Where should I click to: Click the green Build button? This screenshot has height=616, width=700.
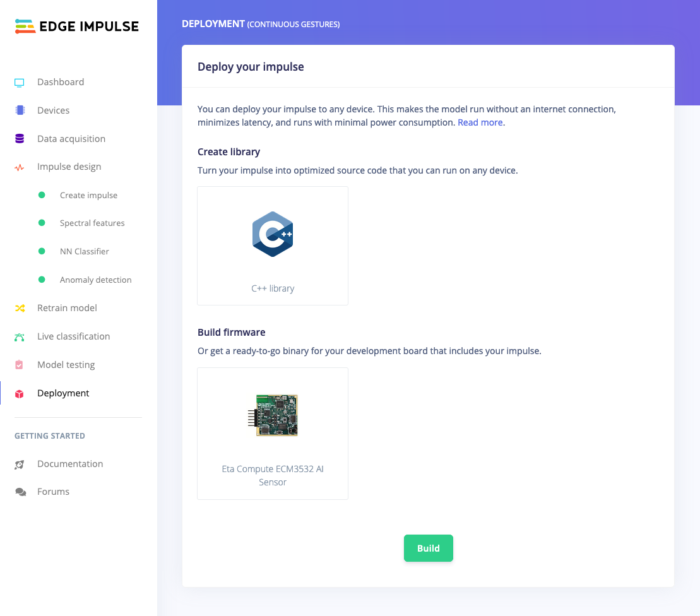point(428,548)
